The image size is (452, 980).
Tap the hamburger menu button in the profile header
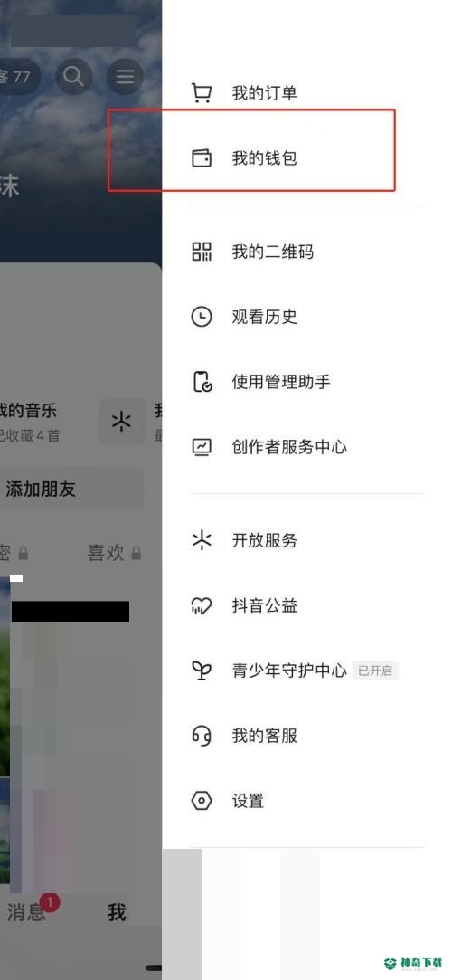point(125,76)
